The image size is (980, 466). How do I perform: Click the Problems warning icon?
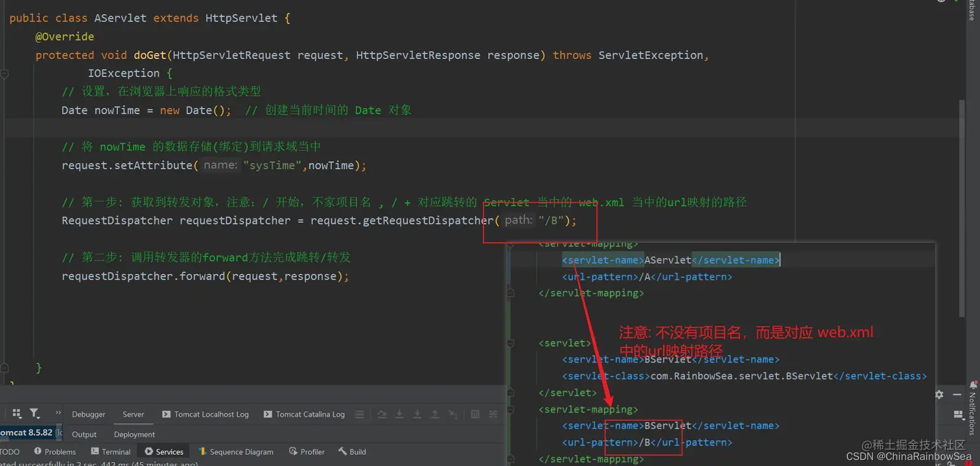tap(38, 451)
